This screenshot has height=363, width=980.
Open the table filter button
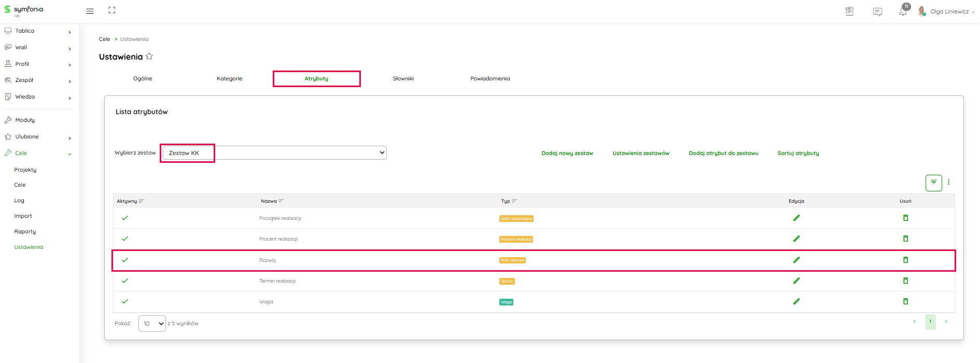[x=933, y=183]
